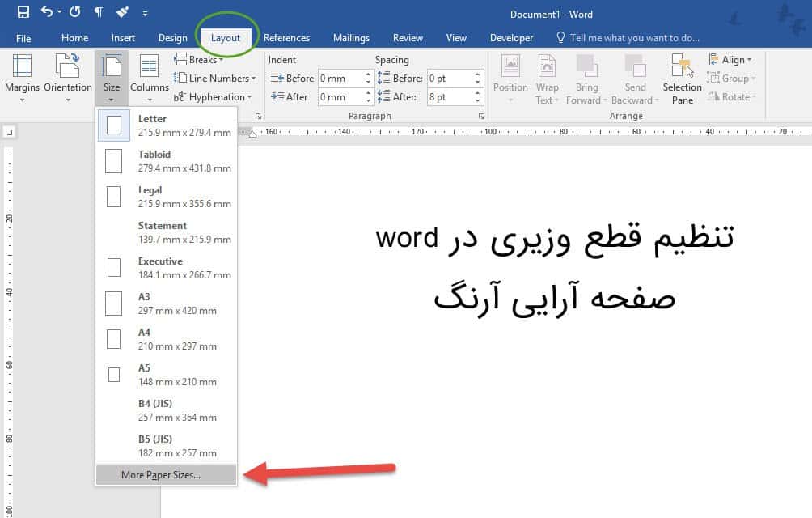The height and width of the screenshot is (518, 812).
Task: Open the Insert tab
Action: point(123,38)
